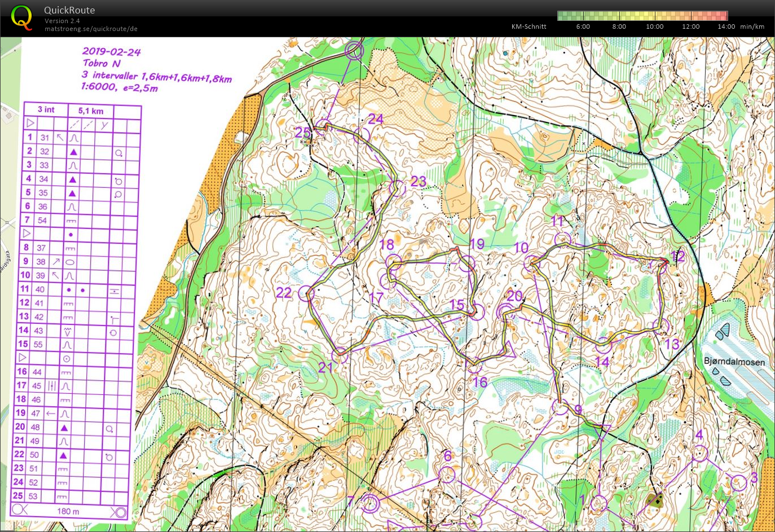Viewport: 775px width, 532px height.
Task: Click control circle 21 on the map
Action: (340, 355)
